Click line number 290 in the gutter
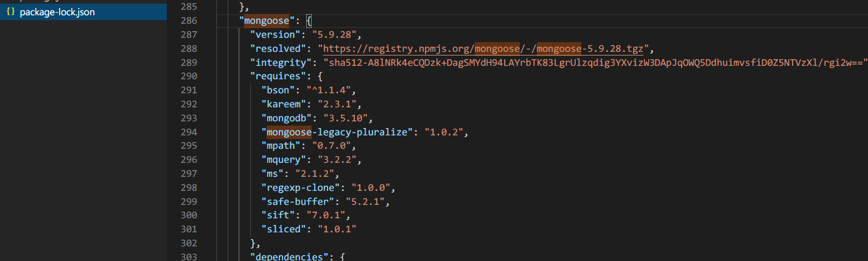The width and height of the screenshot is (868, 261). [189, 76]
